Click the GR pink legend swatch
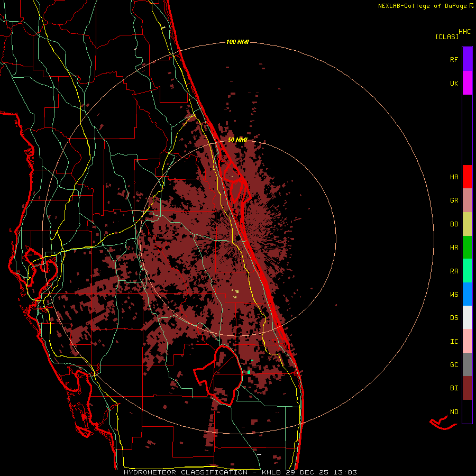Image resolution: width=476 pixels, height=476 pixels. [467, 200]
